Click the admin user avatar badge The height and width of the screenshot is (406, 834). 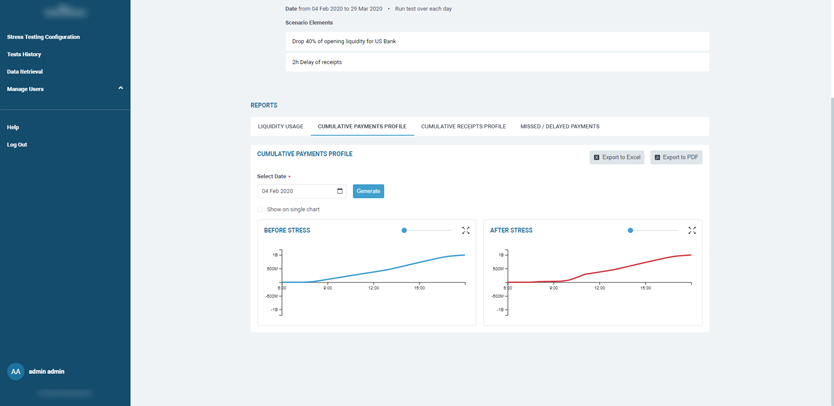tap(16, 371)
